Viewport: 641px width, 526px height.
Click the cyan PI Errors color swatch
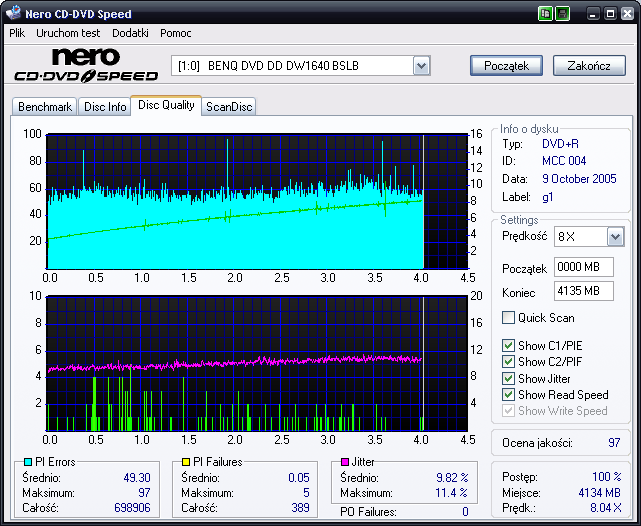coord(28,462)
